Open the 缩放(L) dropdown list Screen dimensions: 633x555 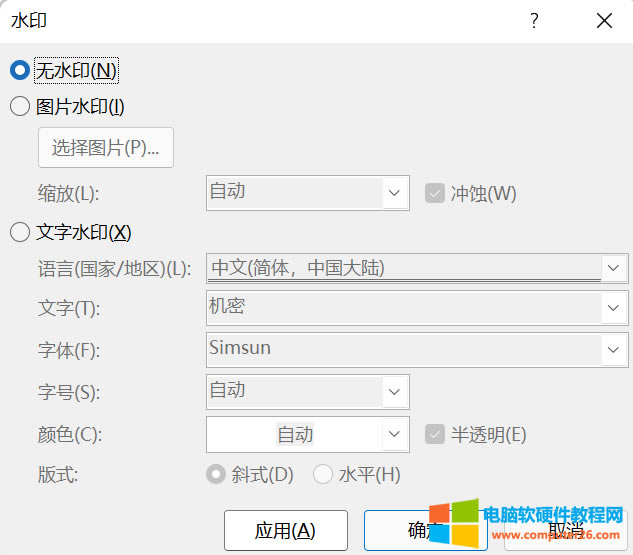[396, 193]
